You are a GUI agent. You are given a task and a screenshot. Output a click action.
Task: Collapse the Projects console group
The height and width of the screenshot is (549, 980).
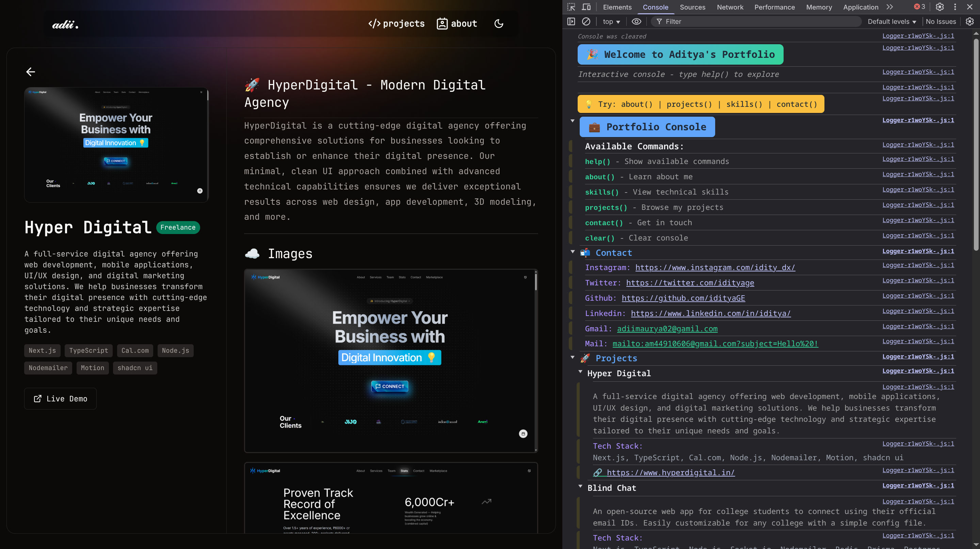(573, 357)
